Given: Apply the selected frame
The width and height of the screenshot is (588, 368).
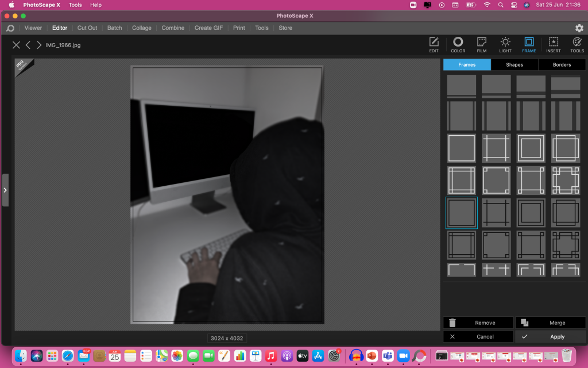Looking at the screenshot, I should tap(550, 336).
